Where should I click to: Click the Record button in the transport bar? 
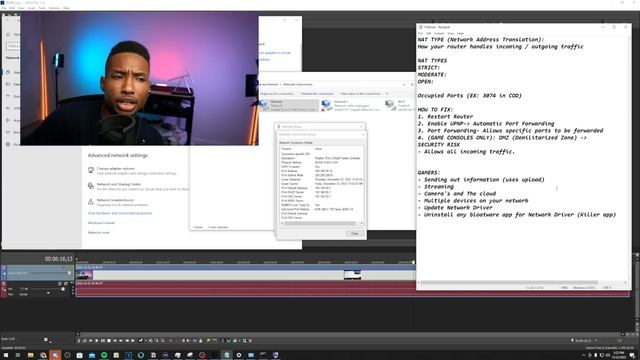[79, 340]
